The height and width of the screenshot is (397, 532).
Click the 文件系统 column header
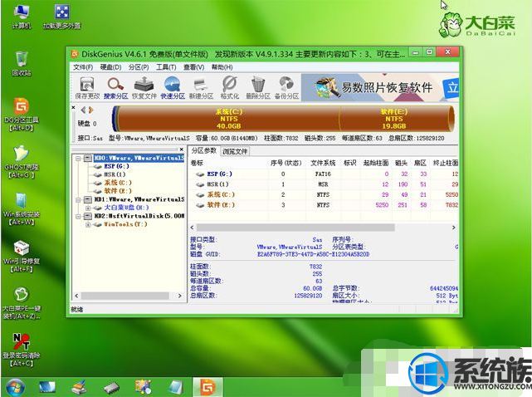[x=323, y=163]
